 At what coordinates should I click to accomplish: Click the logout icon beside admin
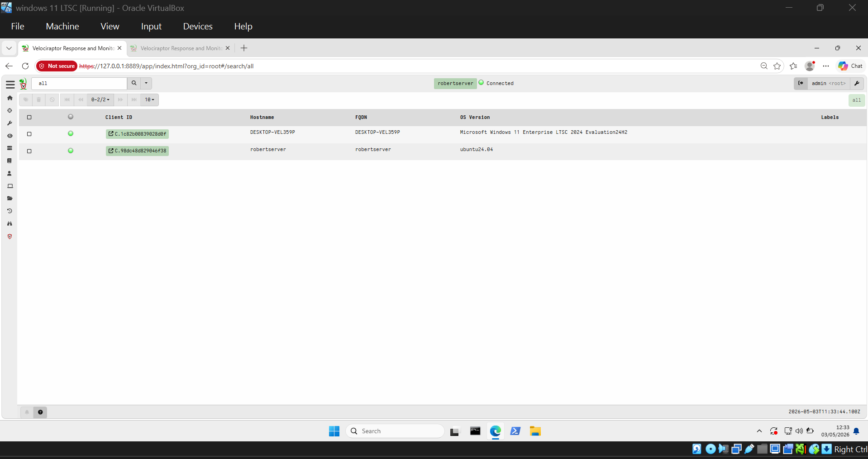point(801,83)
